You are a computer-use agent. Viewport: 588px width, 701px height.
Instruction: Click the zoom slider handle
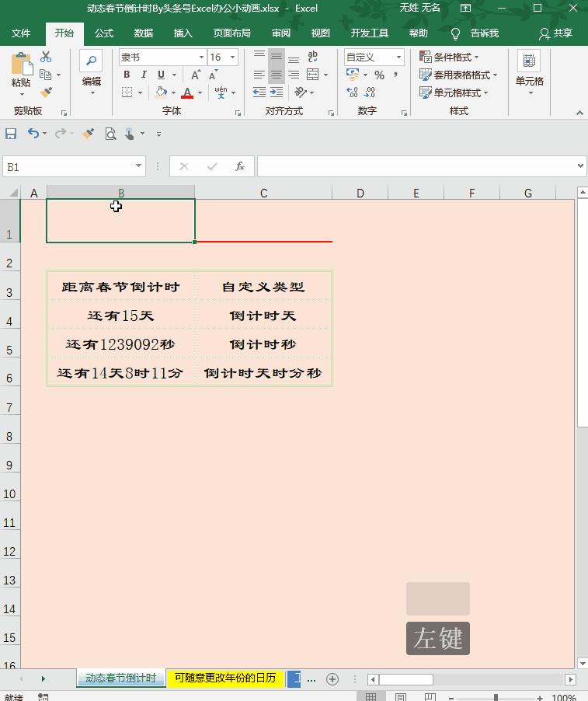pyautogui.click(x=496, y=697)
